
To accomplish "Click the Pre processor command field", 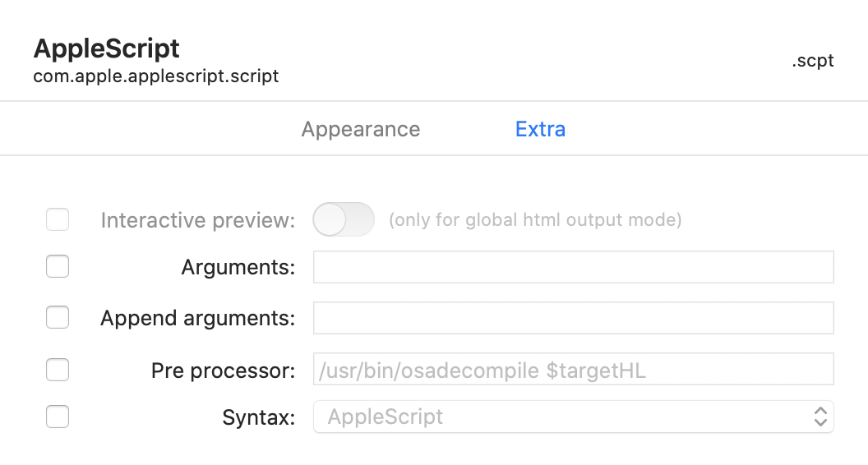I will pos(573,370).
